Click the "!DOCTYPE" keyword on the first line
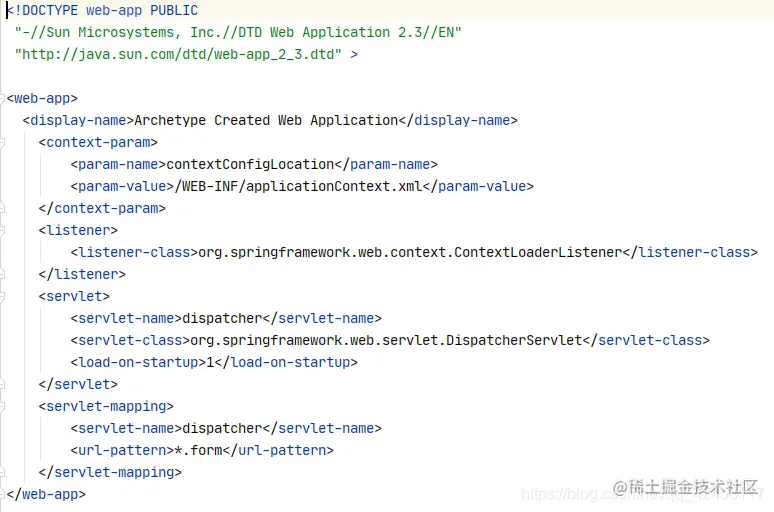Screen dimensions: 774x512 pos(46,10)
